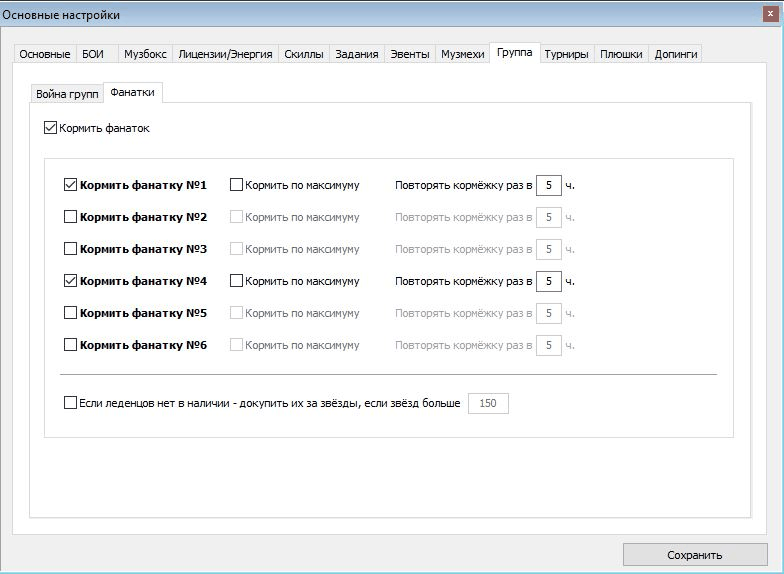784x574 pixels.
Task: Uncheck the Кормить фанаток checkbox
Action: (50, 128)
